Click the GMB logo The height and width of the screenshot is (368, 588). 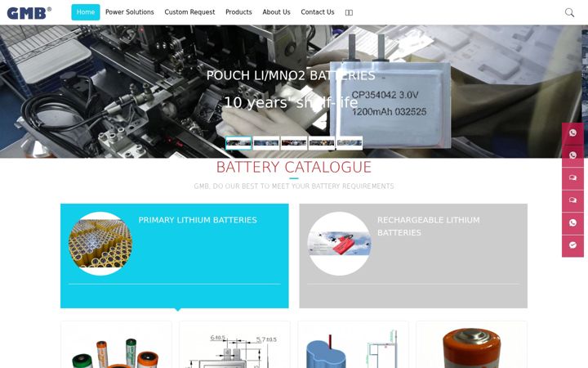tap(29, 13)
